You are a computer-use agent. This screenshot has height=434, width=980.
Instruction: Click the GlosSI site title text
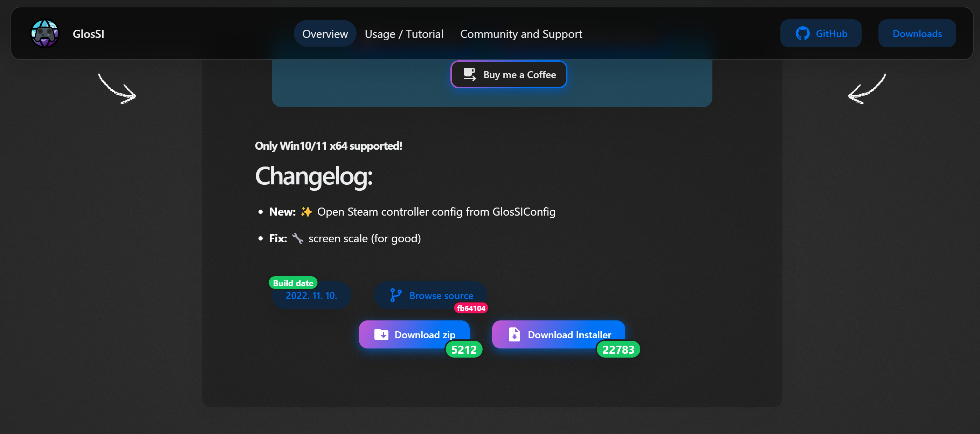pyautogui.click(x=88, y=34)
